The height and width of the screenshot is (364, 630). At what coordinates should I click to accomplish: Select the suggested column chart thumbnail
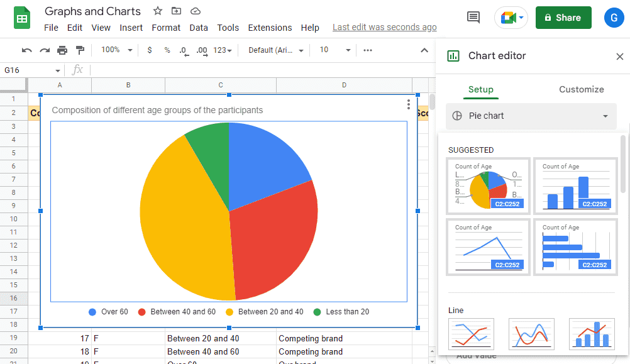point(575,185)
